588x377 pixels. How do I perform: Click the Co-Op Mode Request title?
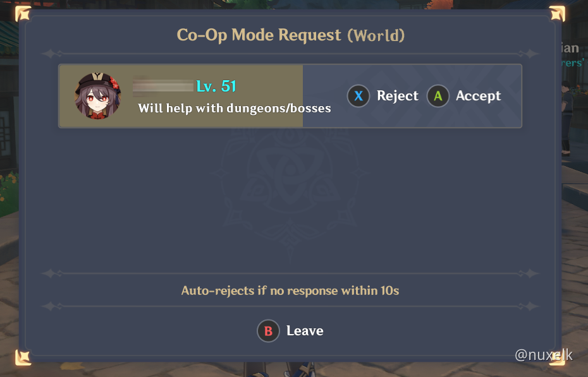tap(291, 35)
